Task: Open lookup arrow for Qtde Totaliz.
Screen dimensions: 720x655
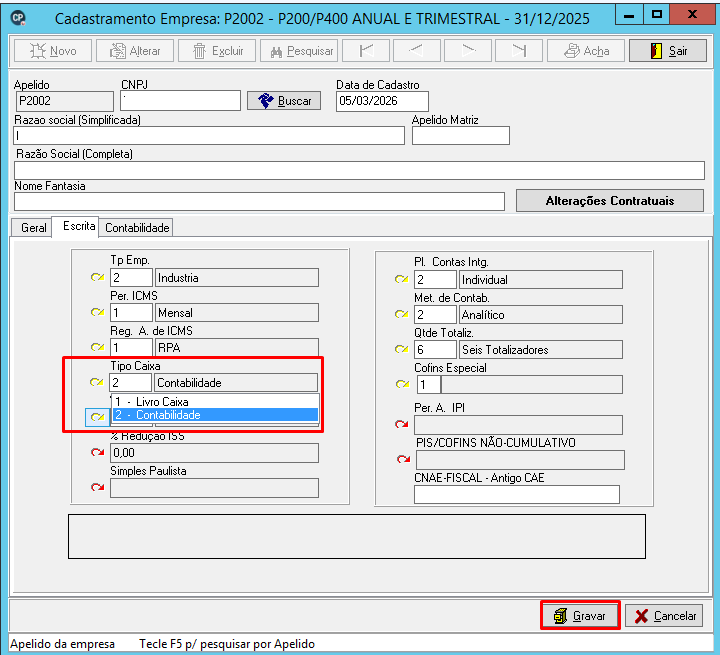Action: 401,350
